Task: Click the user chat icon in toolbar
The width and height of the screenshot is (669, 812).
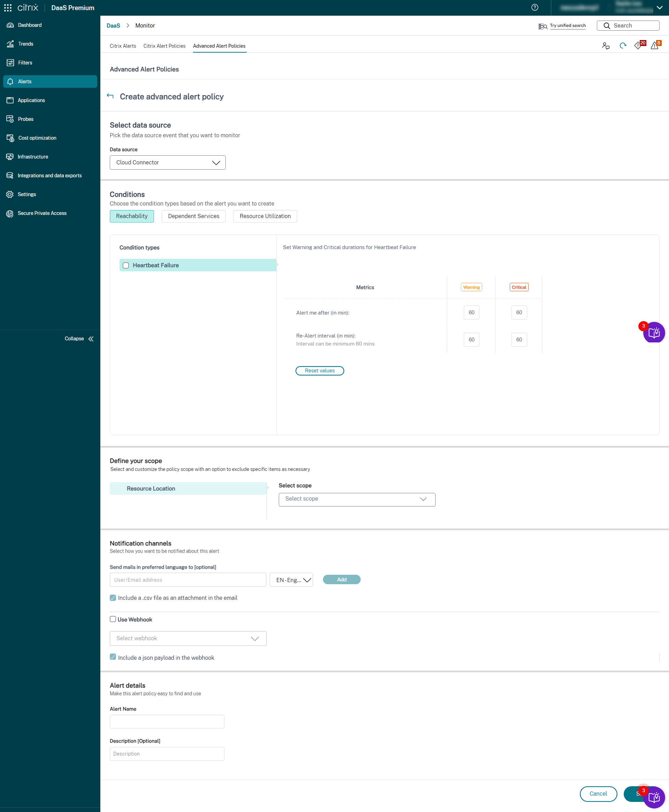Action: (x=606, y=46)
